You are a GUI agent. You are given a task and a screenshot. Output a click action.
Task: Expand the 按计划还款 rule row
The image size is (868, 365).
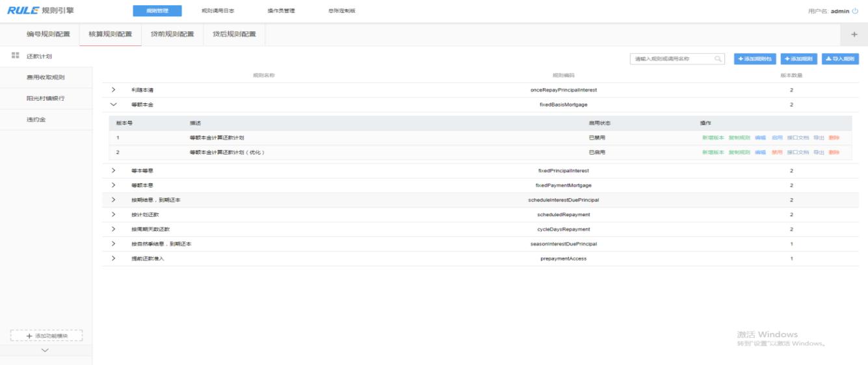[x=114, y=214]
